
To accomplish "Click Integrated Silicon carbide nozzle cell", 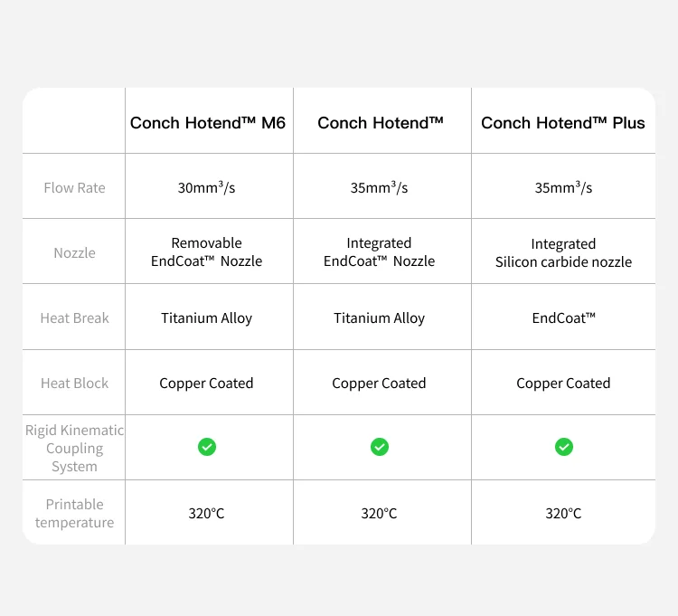I will point(563,253).
